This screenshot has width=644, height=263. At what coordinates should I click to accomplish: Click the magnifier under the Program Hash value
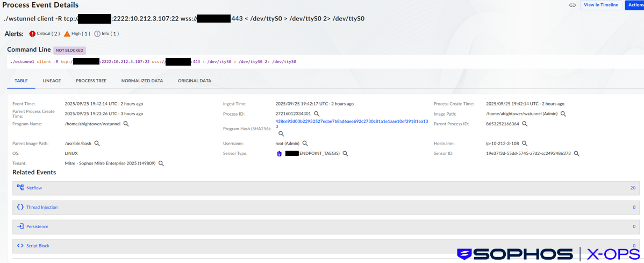(281, 133)
